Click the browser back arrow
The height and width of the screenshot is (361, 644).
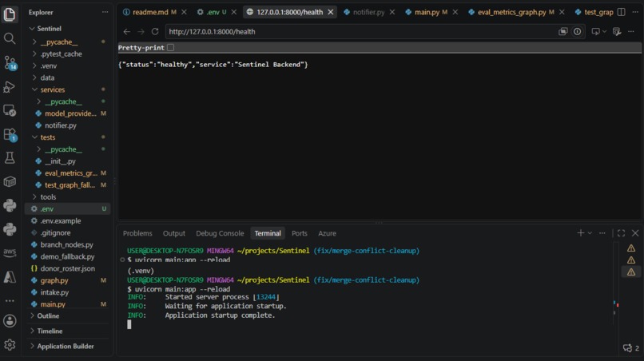[127, 32]
